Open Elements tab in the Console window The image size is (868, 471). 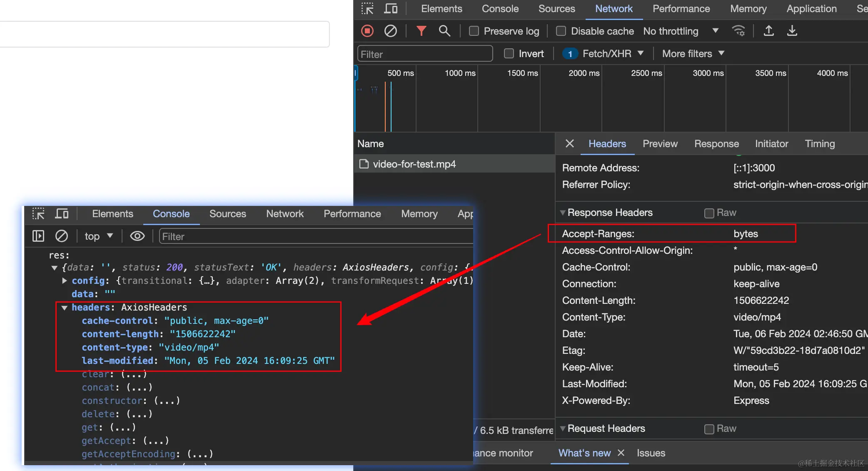click(112, 214)
